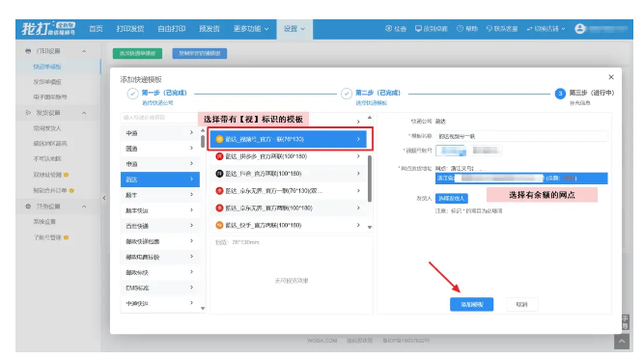Click the green add express template button
644x359 pixels.
pos(137,53)
